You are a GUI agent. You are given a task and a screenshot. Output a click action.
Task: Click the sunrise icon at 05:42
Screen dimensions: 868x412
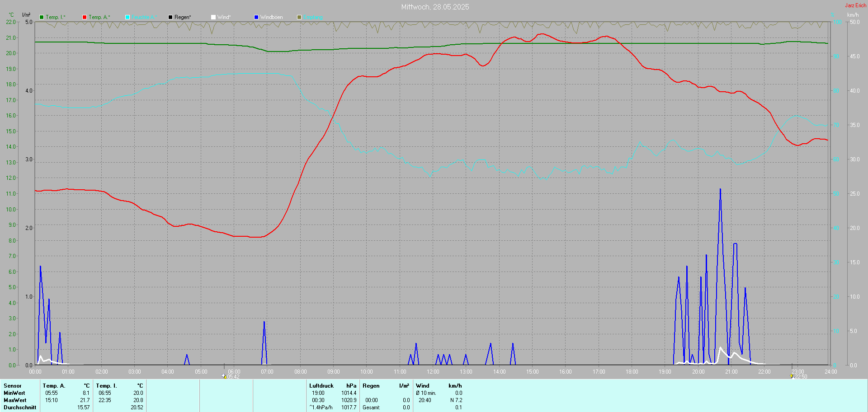tap(224, 376)
